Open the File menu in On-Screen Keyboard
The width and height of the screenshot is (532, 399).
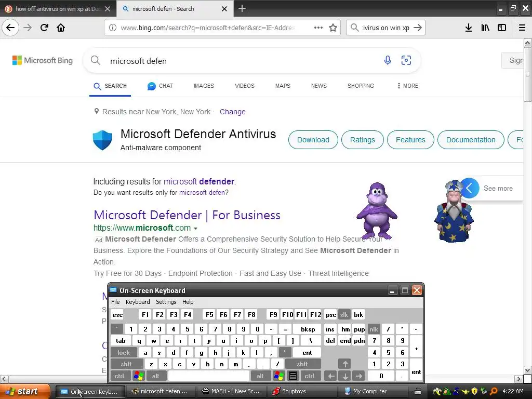click(115, 302)
